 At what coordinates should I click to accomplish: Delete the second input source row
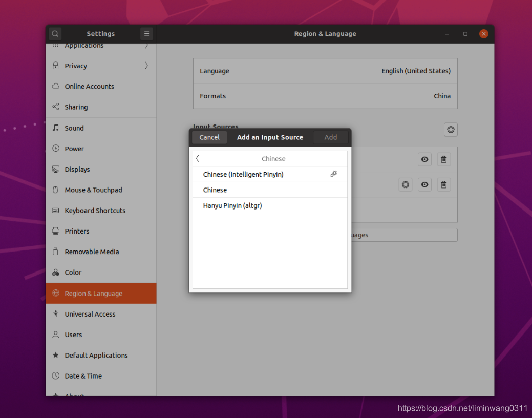click(x=443, y=184)
